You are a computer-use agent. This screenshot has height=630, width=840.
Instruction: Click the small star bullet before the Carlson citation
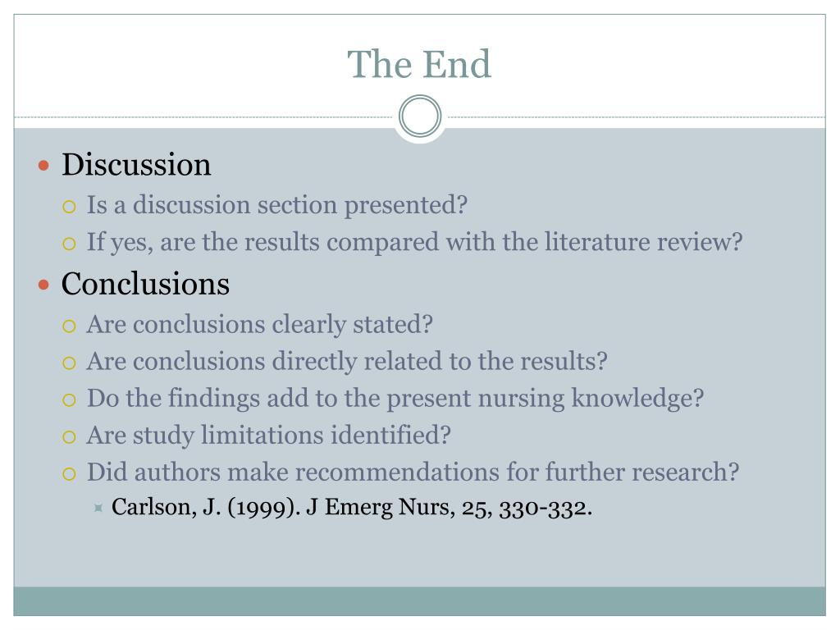click(x=98, y=507)
